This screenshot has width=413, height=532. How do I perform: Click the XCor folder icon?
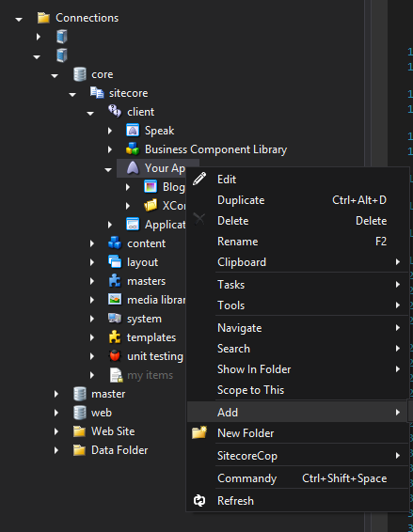pyautogui.click(x=151, y=205)
